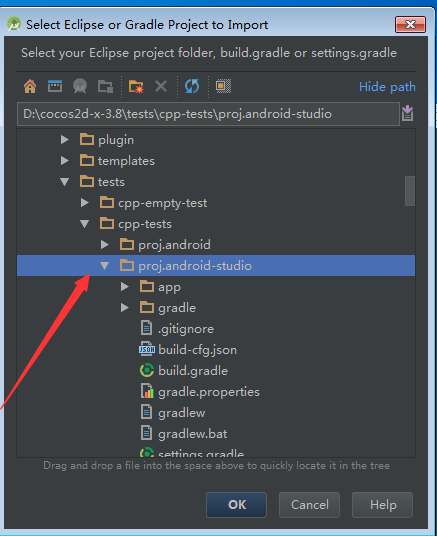Viewport: 437px width, 536px height.
Task: Expand the proj.android folder arrow
Action: (105, 244)
